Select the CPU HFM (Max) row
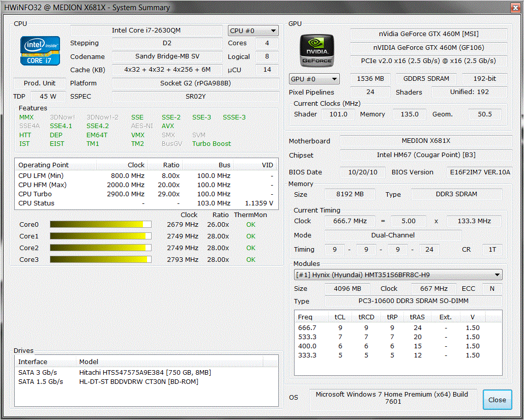The image size is (524, 420). coord(146,185)
